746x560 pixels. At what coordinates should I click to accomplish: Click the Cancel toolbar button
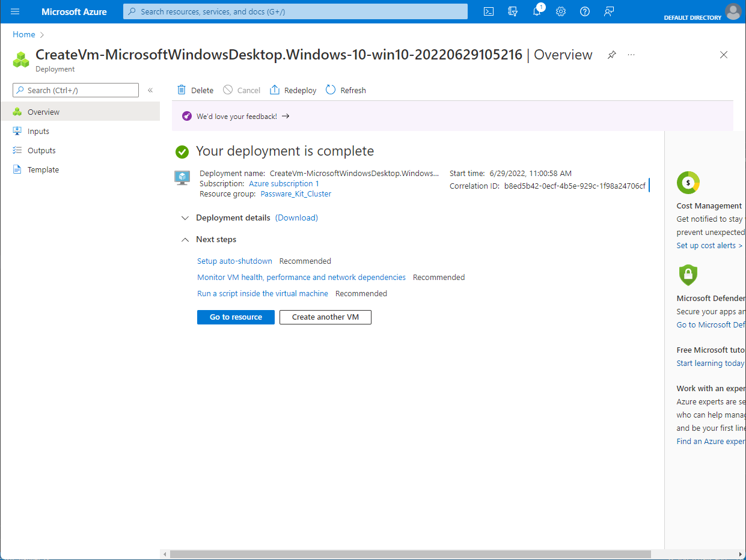pos(242,90)
